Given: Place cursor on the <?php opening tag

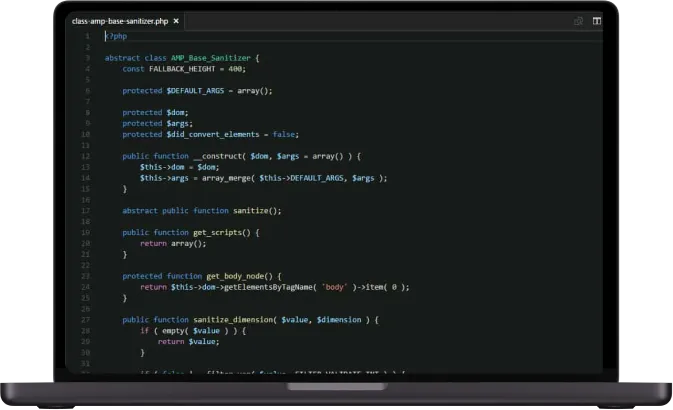Looking at the screenshot, I should 116,36.
